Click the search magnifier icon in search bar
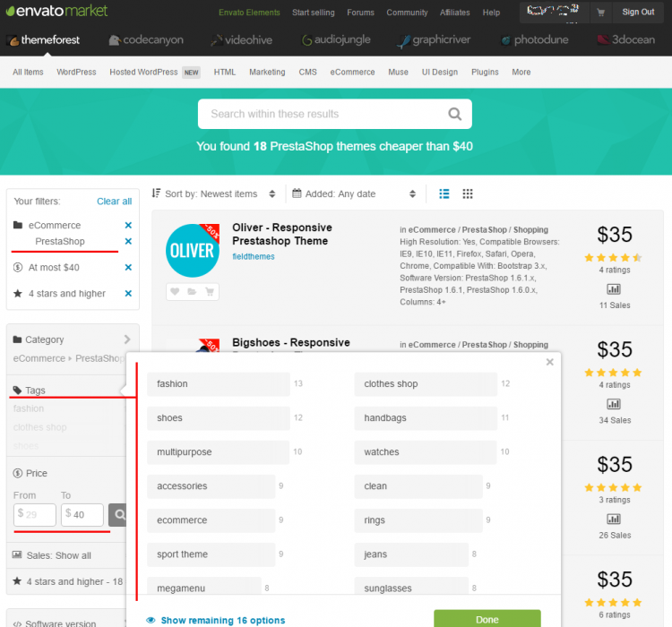Image resolution: width=672 pixels, height=627 pixels. (454, 114)
